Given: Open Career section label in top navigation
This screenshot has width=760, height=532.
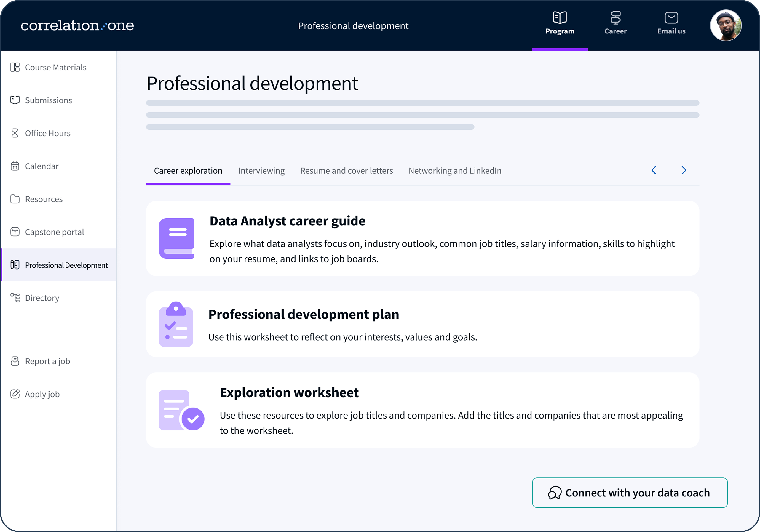Looking at the screenshot, I should pyautogui.click(x=615, y=31).
